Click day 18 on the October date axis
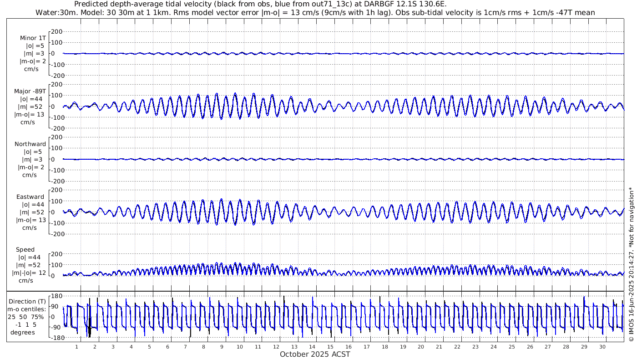 pyautogui.click(x=385, y=347)
